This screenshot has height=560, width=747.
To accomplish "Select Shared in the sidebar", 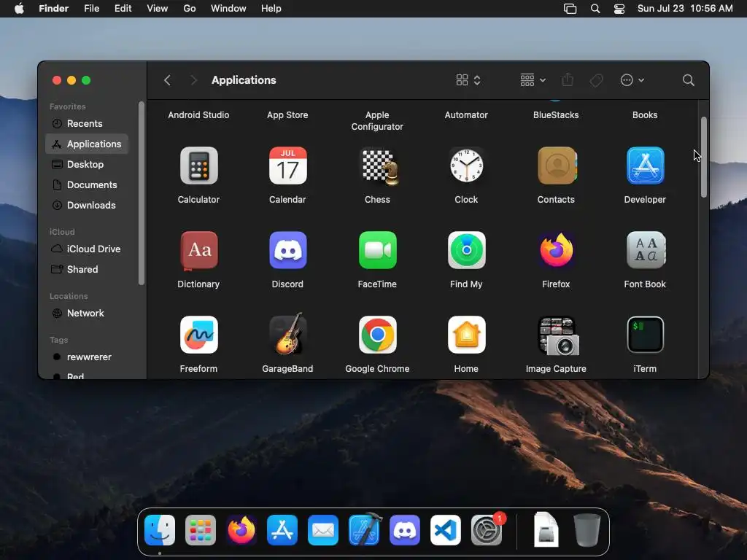I will [87, 270].
